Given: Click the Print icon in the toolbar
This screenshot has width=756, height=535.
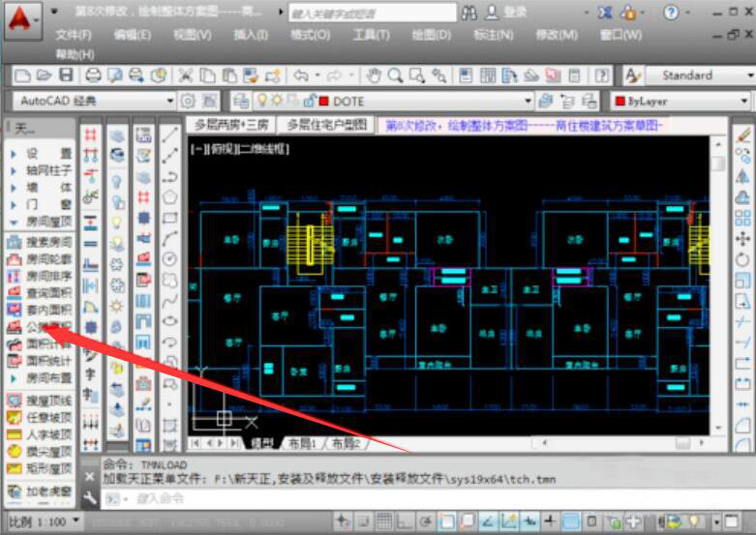Looking at the screenshot, I should (93, 75).
